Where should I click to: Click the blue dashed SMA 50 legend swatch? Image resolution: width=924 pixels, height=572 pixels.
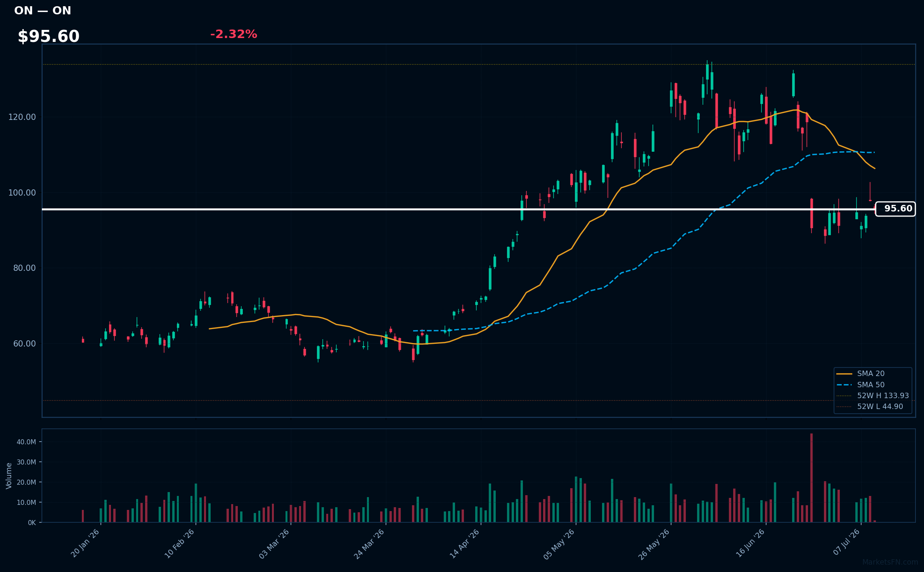click(x=844, y=385)
